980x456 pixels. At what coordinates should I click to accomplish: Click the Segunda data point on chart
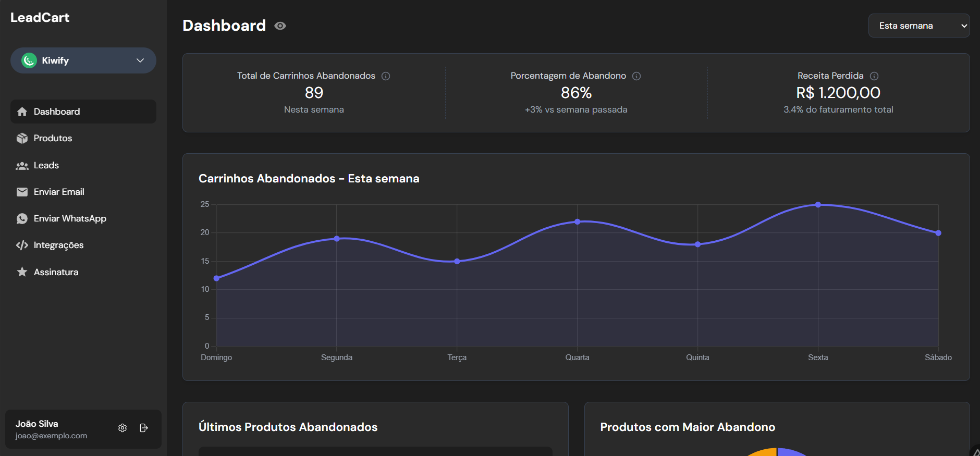click(337, 239)
